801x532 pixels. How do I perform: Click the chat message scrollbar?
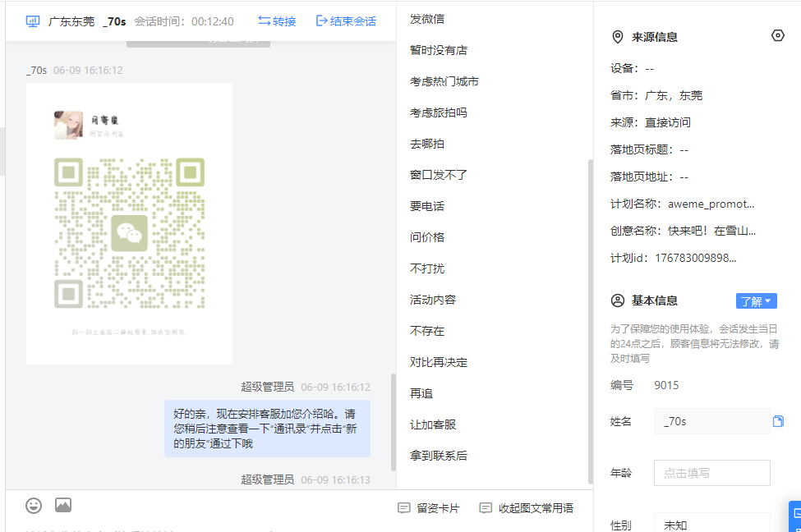394,422
